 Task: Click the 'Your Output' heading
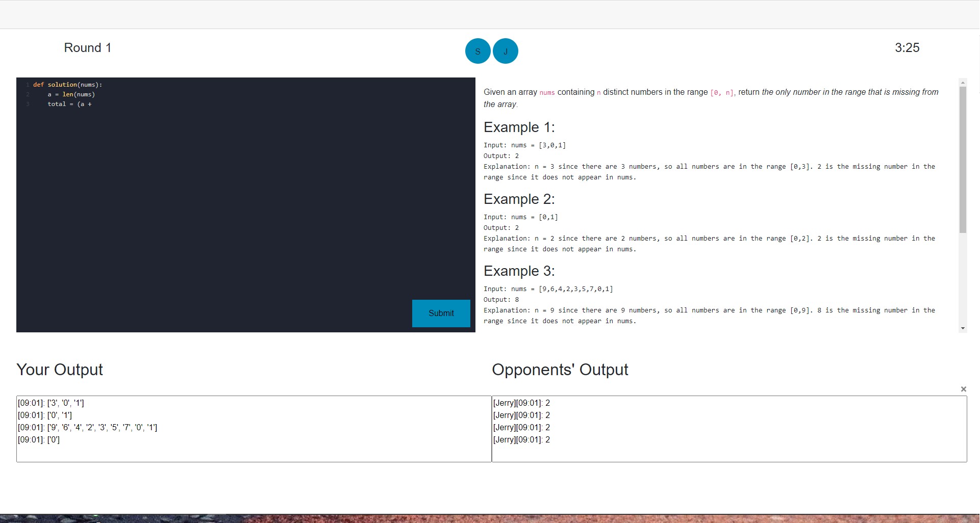(60, 370)
